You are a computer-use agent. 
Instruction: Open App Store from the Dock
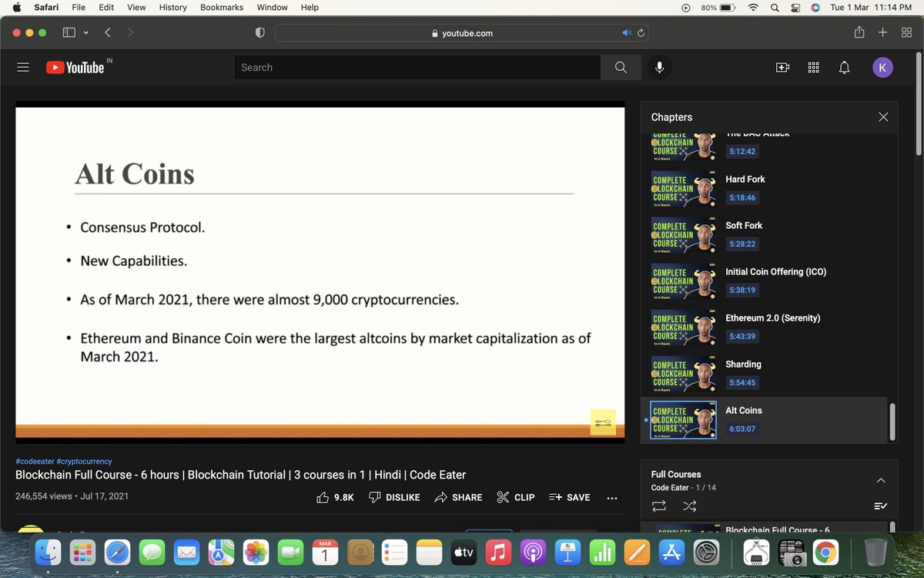[671, 552]
